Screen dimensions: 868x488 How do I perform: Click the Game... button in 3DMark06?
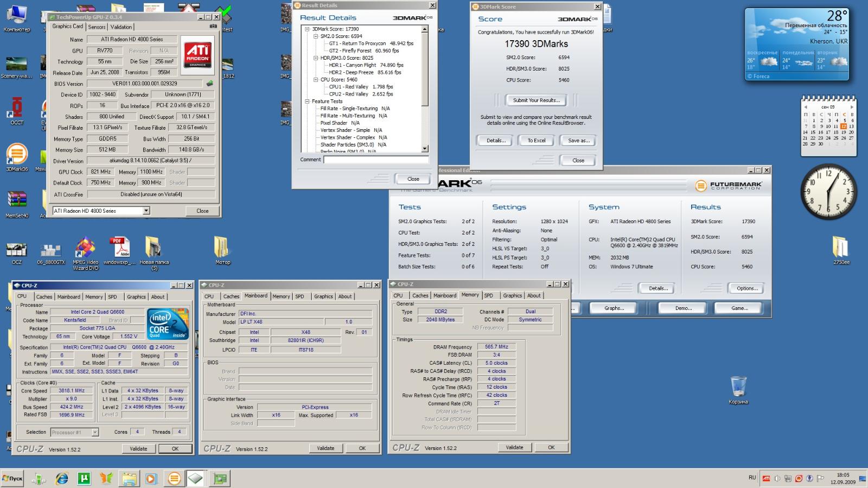(x=739, y=308)
